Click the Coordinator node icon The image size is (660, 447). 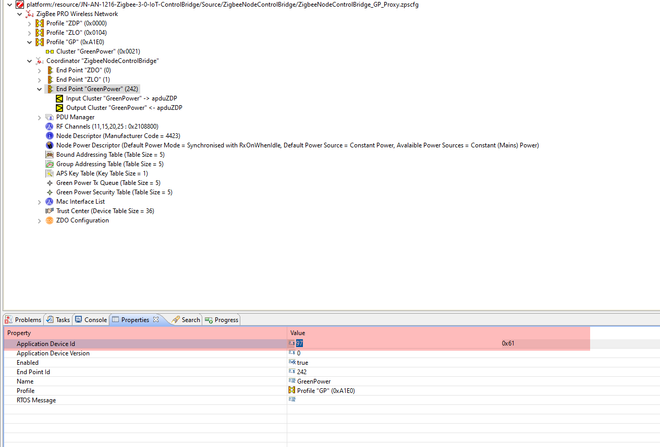coord(40,61)
